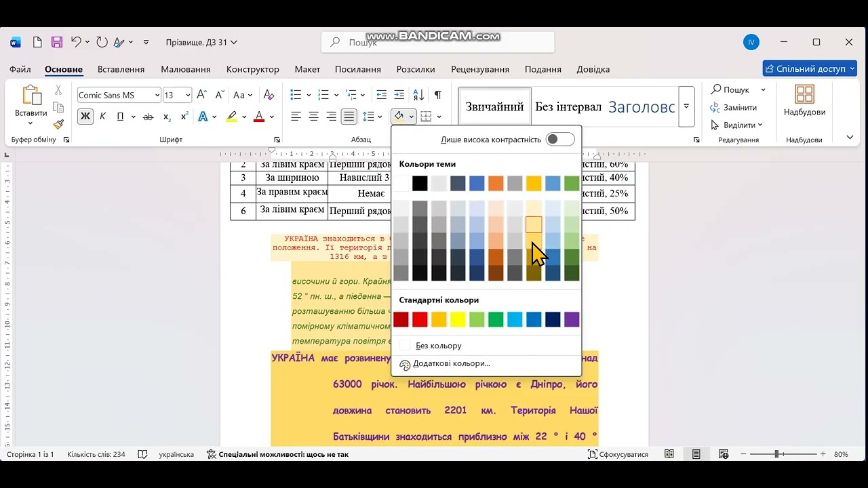
Task: Pick the standard purple color swatch
Action: point(572,319)
